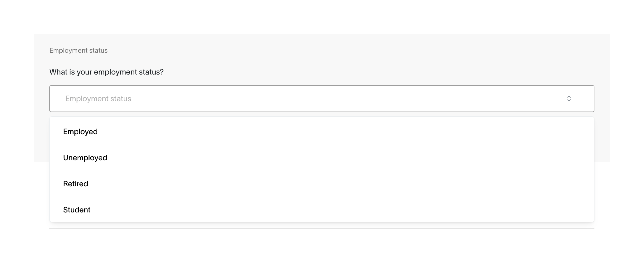Image resolution: width=644 pixels, height=263 pixels.
Task: Set employment status to Student
Action: click(77, 210)
